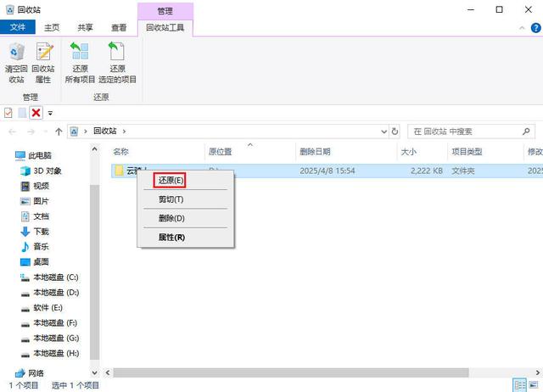Screen dimensions: 543x392
Task: Open recent locations dropdown beside forward arrow
Action: (x=45, y=132)
